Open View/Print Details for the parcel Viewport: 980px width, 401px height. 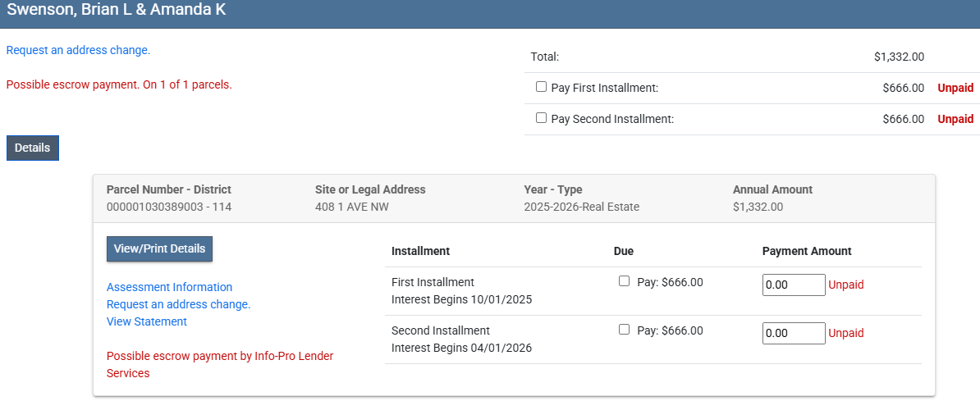tap(159, 248)
